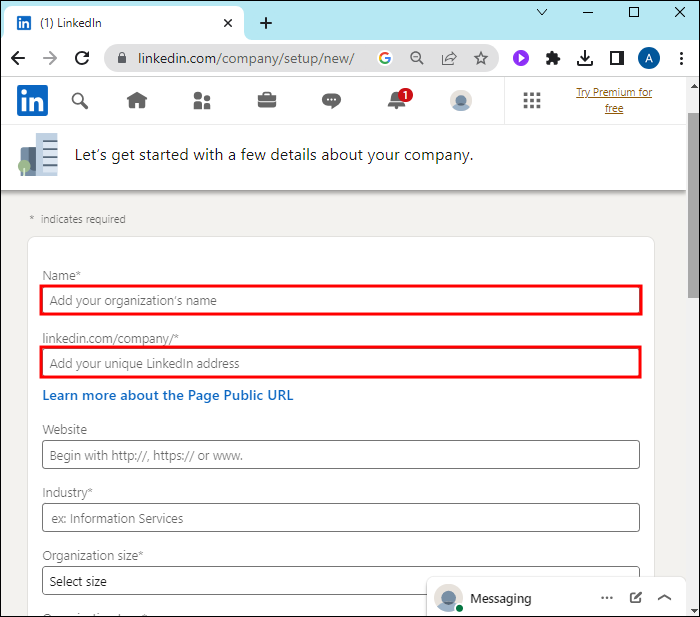Click the LinkedIn logo in the navbar

point(32,100)
